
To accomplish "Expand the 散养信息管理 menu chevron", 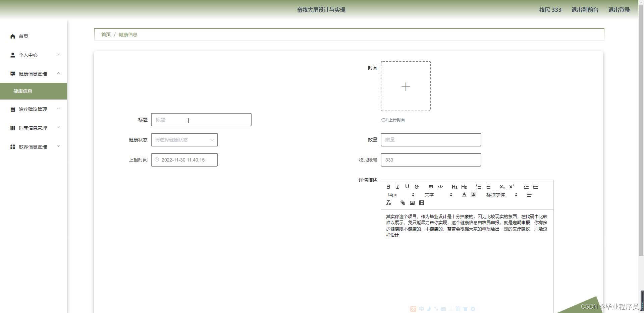I will pyautogui.click(x=58, y=146).
